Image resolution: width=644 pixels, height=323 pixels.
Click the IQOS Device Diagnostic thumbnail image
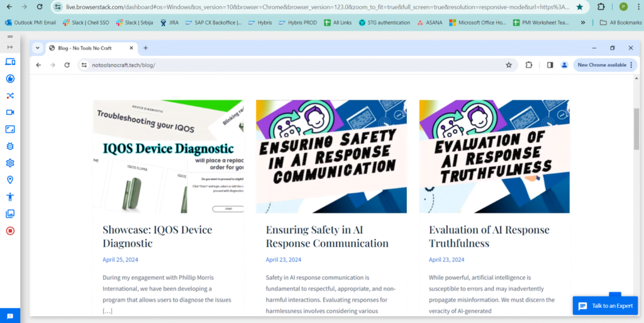169,156
